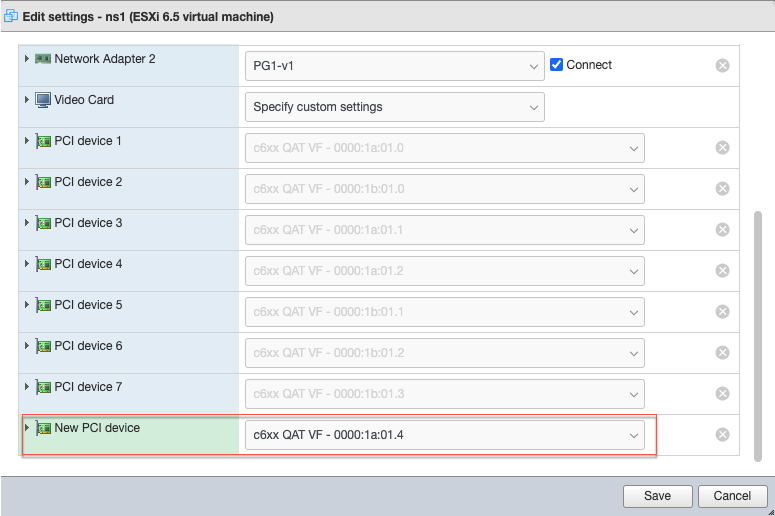Screen dimensions: 775x516
Task: Remove PCI device 7 with its X icon
Action: [722, 393]
